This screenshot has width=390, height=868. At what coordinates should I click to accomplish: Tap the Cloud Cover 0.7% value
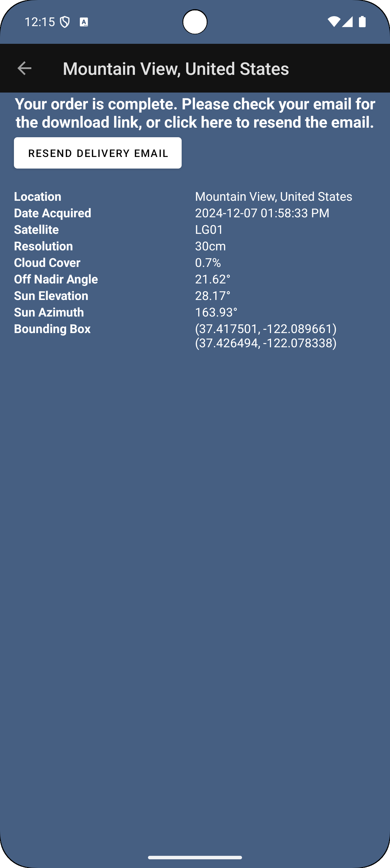click(x=208, y=263)
